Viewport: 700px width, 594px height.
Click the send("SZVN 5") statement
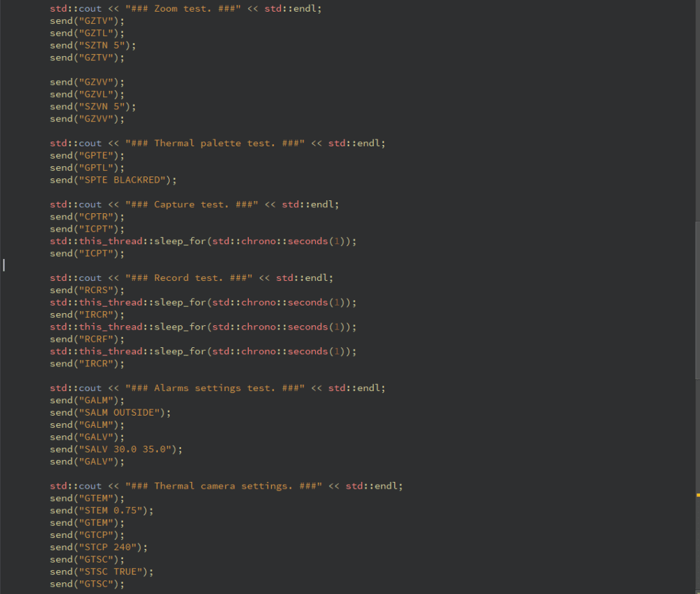point(93,106)
